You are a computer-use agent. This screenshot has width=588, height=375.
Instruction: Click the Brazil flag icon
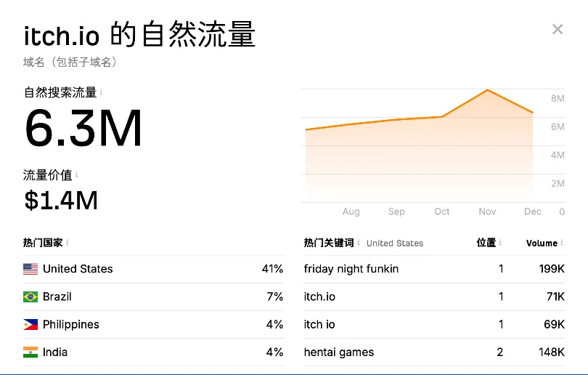(x=30, y=297)
